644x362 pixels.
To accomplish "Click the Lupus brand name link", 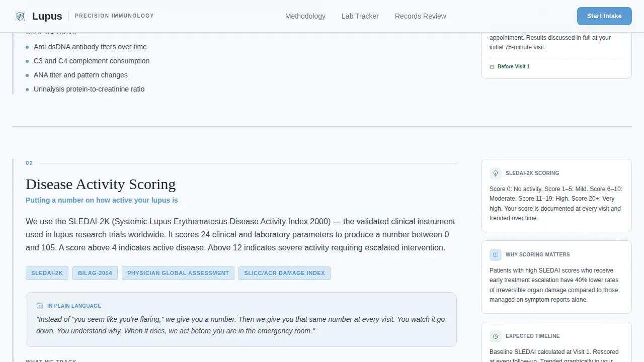I will pyautogui.click(x=47, y=16).
